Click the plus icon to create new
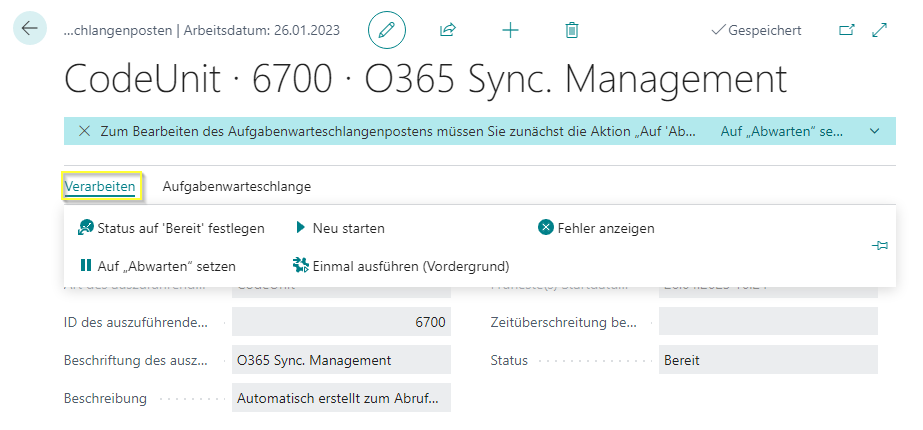The width and height of the screenshot is (923, 430). click(510, 30)
